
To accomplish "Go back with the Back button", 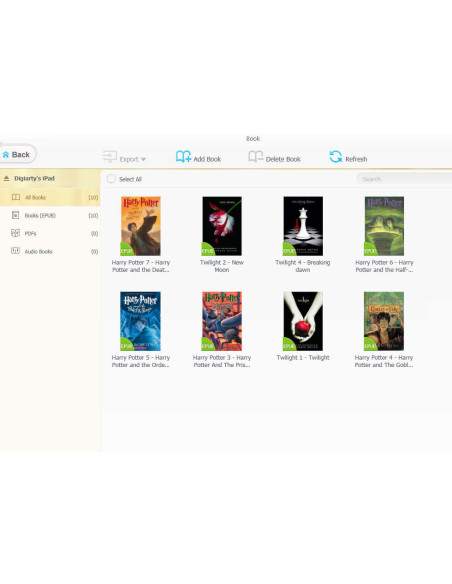I will click(x=17, y=154).
